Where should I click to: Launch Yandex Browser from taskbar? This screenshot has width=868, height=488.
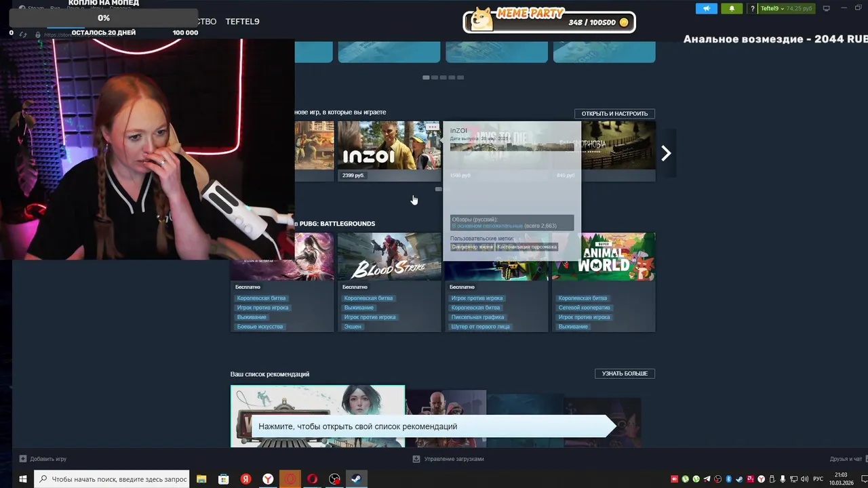[x=269, y=479]
